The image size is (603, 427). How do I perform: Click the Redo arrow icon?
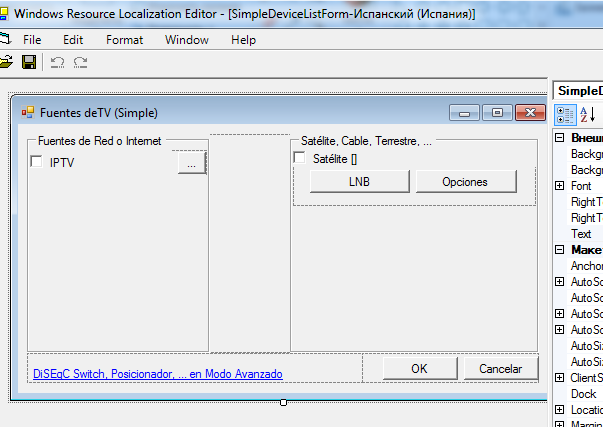(80, 62)
